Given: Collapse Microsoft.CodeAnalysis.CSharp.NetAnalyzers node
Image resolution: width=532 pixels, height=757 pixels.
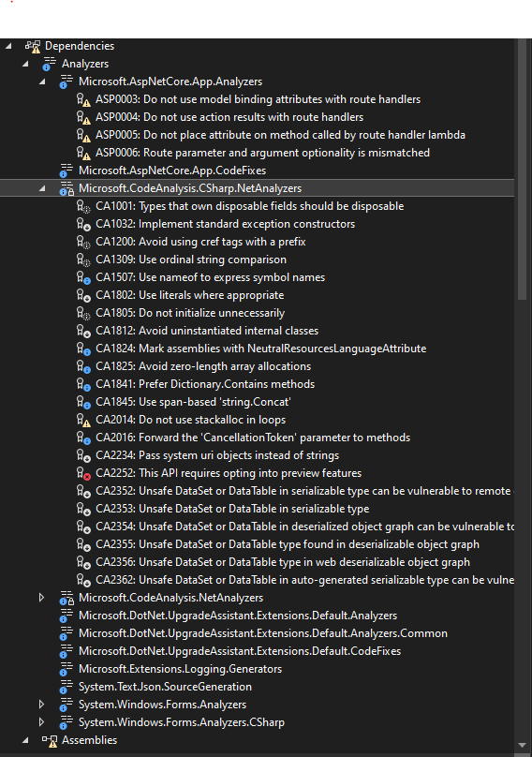Looking at the screenshot, I should pos(42,188).
